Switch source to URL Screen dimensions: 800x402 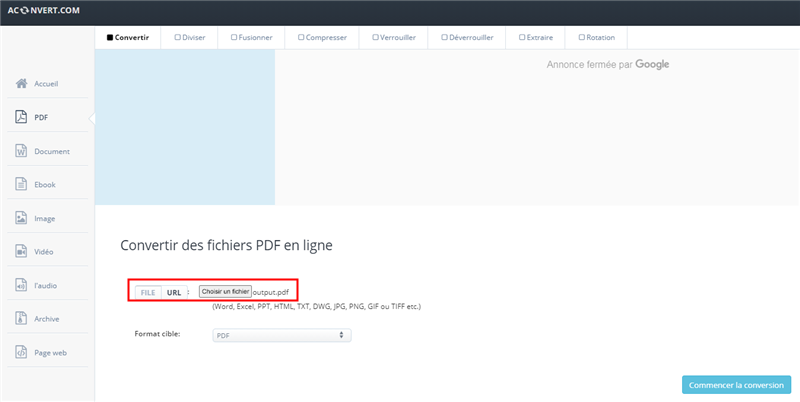174,292
